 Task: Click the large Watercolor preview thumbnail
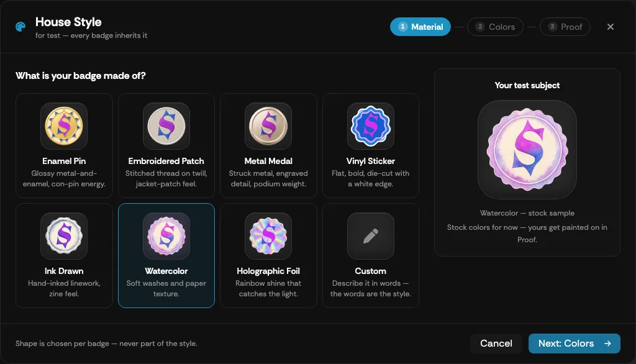pos(527,150)
